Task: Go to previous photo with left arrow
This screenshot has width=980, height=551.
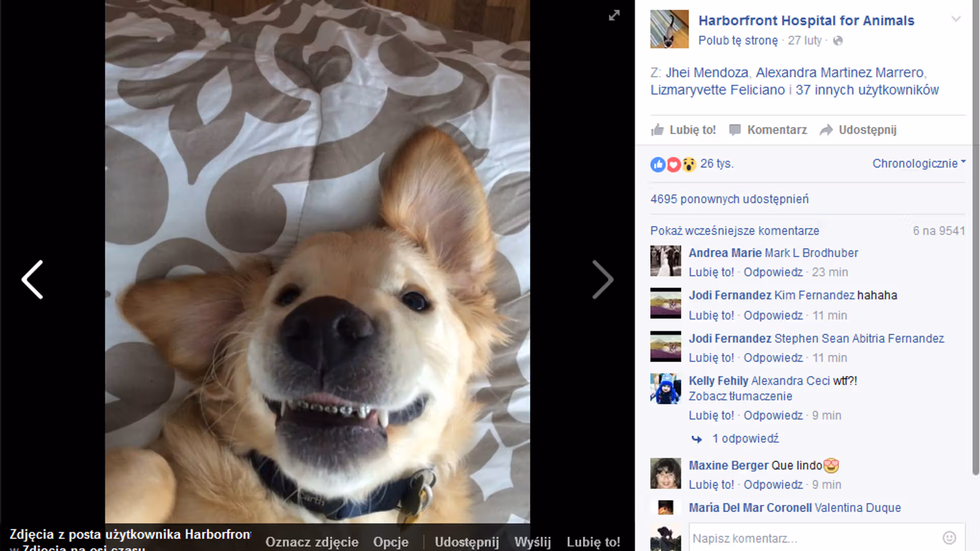Action: (32, 280)
